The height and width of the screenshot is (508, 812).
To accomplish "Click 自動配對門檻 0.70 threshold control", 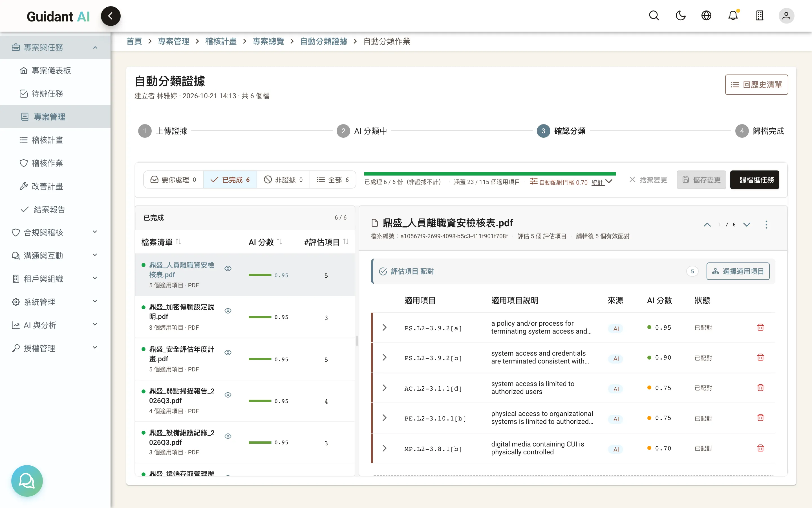I will tap(559, 182).
